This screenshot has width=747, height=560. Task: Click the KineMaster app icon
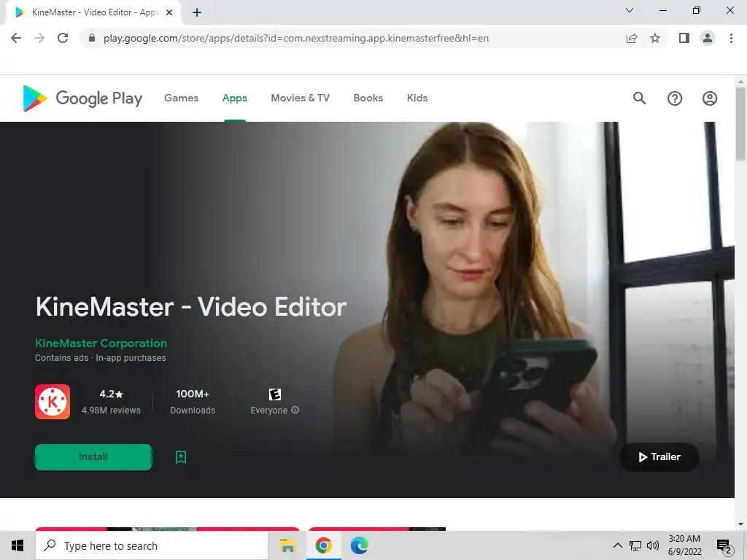pyautogui.click(x=53, y=402)
